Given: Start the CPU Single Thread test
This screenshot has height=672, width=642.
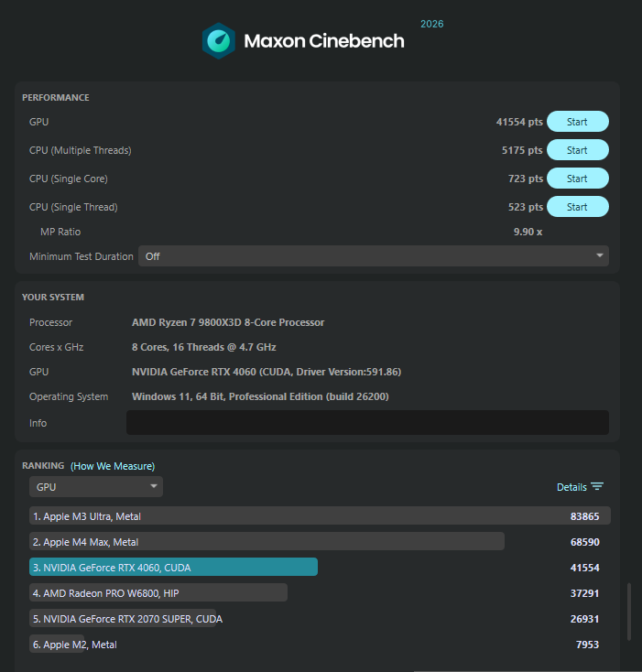Looking at the screenshot, I should (577, 207).
